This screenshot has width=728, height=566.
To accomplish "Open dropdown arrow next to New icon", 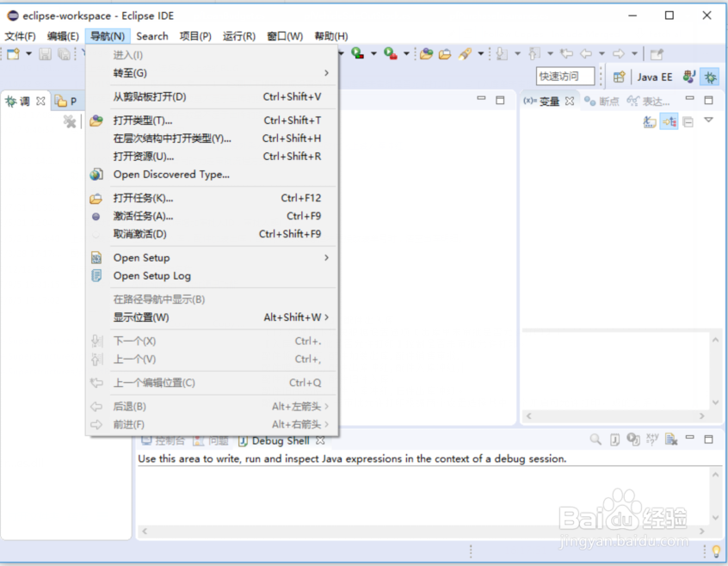I will [x=28, y=54].
